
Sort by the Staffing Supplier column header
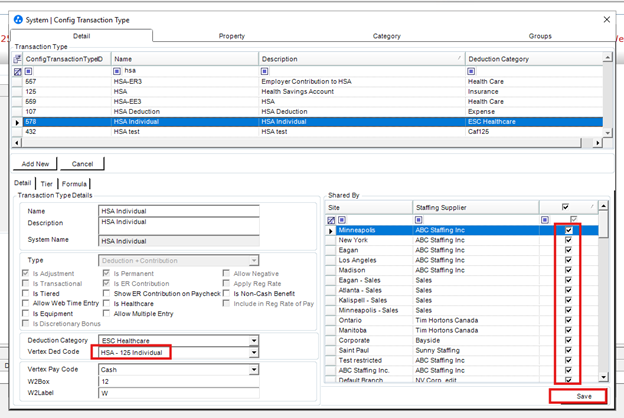(476, 207)
